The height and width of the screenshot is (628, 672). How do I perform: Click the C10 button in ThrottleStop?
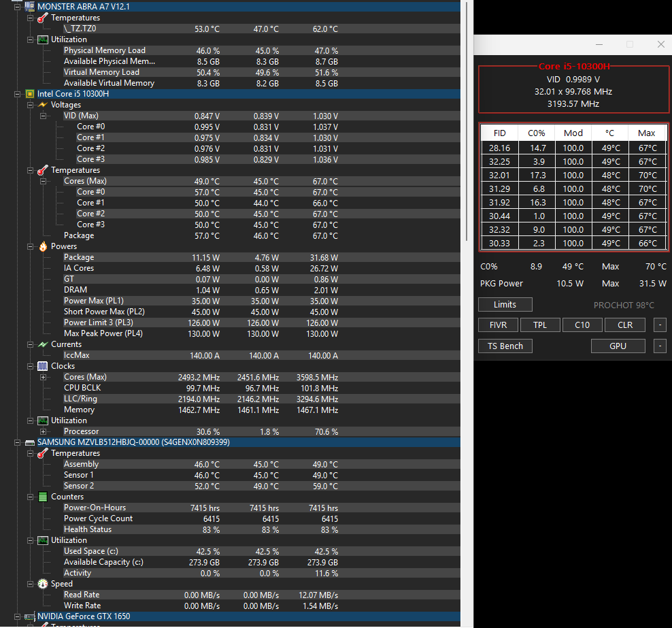[x=582, y=325]
